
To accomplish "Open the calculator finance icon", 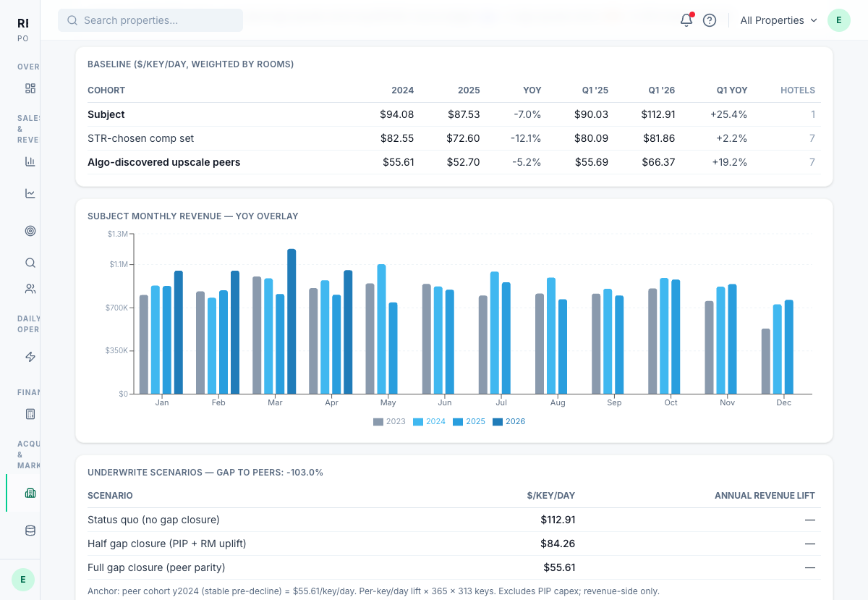I will [x=30, y=414].
